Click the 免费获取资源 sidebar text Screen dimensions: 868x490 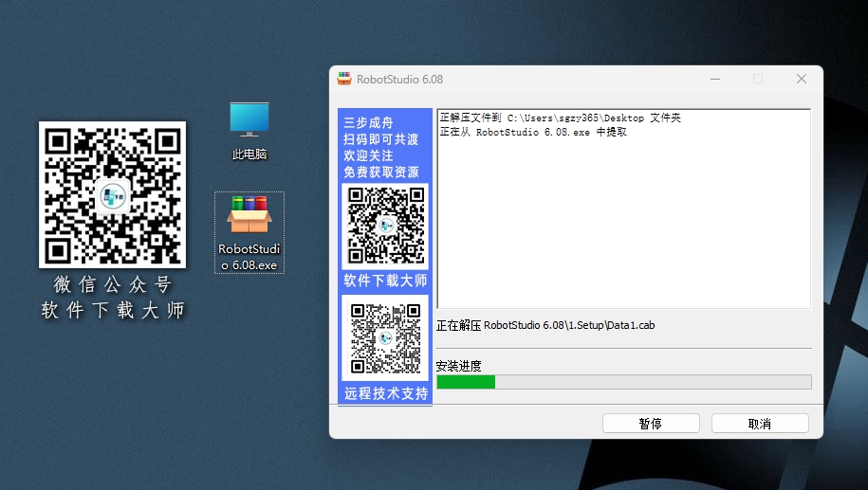380,172
